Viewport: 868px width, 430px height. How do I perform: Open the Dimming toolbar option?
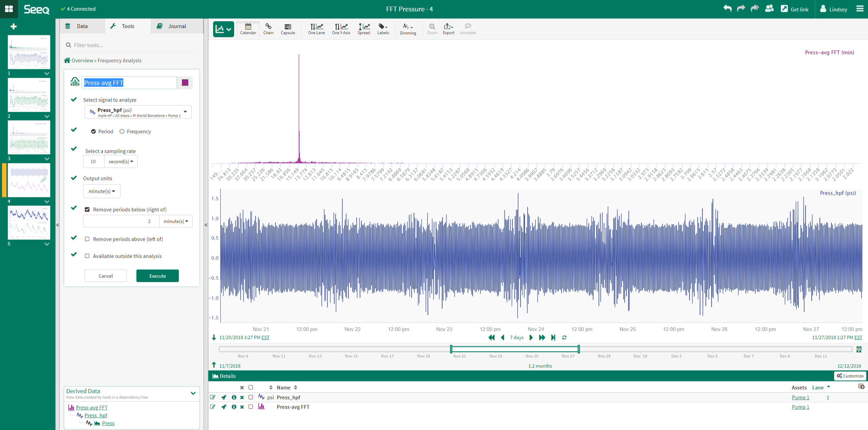point(408,29)
